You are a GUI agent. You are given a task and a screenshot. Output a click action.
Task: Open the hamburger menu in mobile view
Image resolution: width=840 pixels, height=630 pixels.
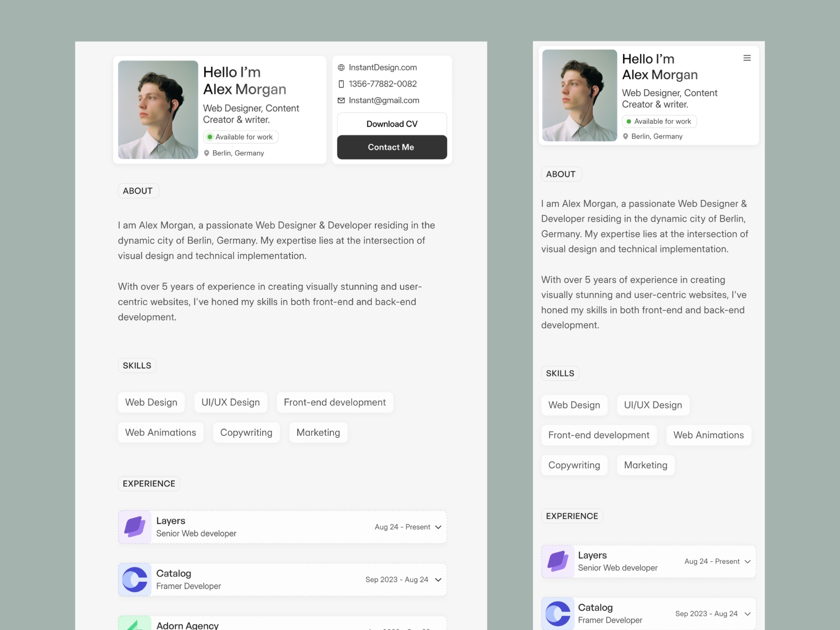click(x=747, y=58)
